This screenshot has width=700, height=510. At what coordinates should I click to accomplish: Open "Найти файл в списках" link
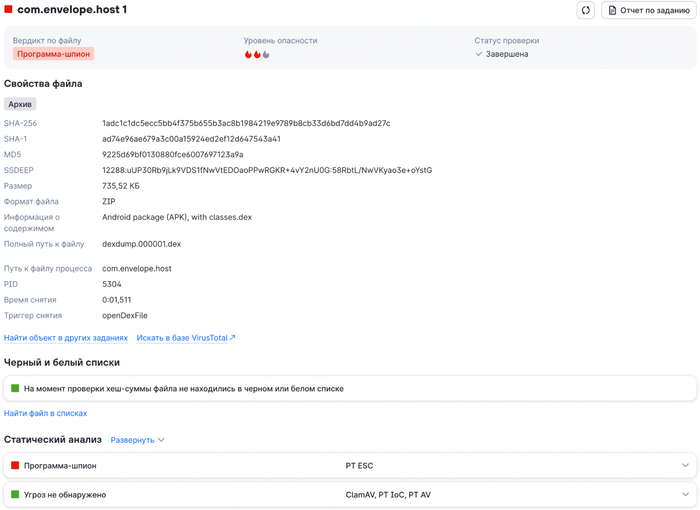(x=45, y=414)
